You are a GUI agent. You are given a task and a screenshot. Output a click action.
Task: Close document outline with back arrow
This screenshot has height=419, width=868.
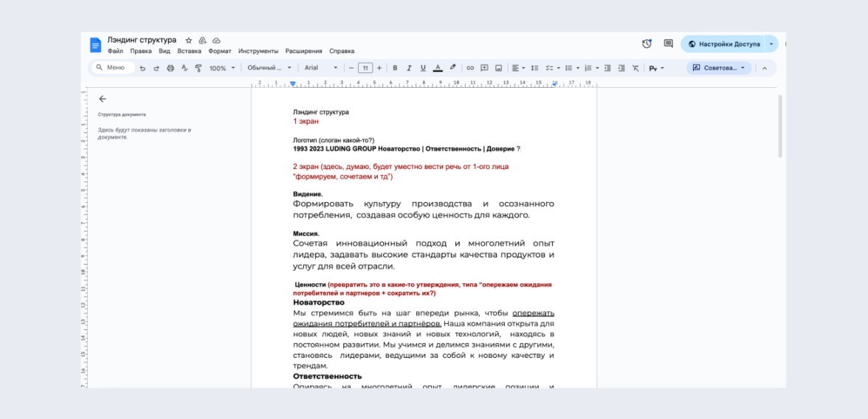point(103,99)
